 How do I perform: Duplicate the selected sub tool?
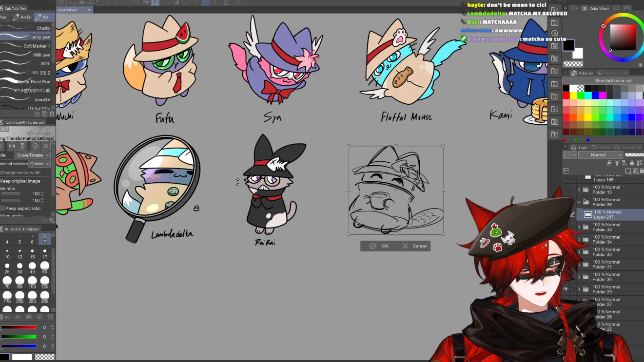tap(44, 114)
